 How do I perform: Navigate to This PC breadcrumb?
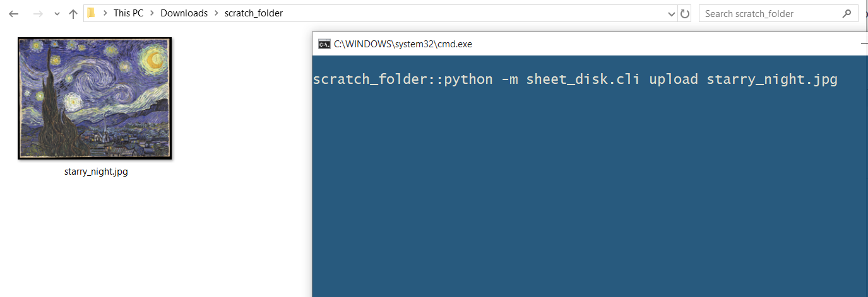pyautogui.click(x=128, y=13)
